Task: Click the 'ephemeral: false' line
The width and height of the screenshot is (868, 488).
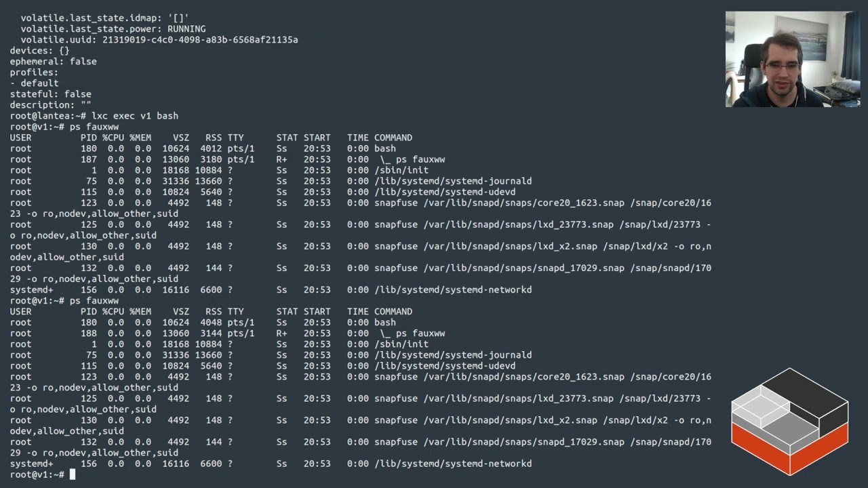Action: click(x=53, y=62)
